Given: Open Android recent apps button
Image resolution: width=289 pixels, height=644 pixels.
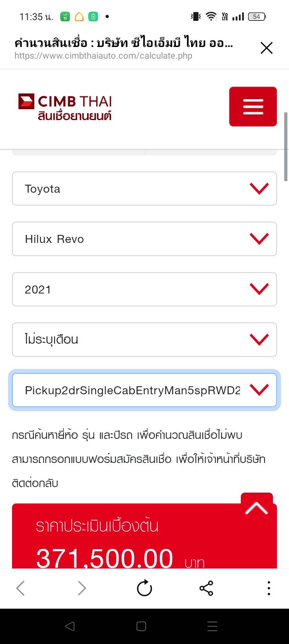Looking at the screenshot, I should pos(212,626).
